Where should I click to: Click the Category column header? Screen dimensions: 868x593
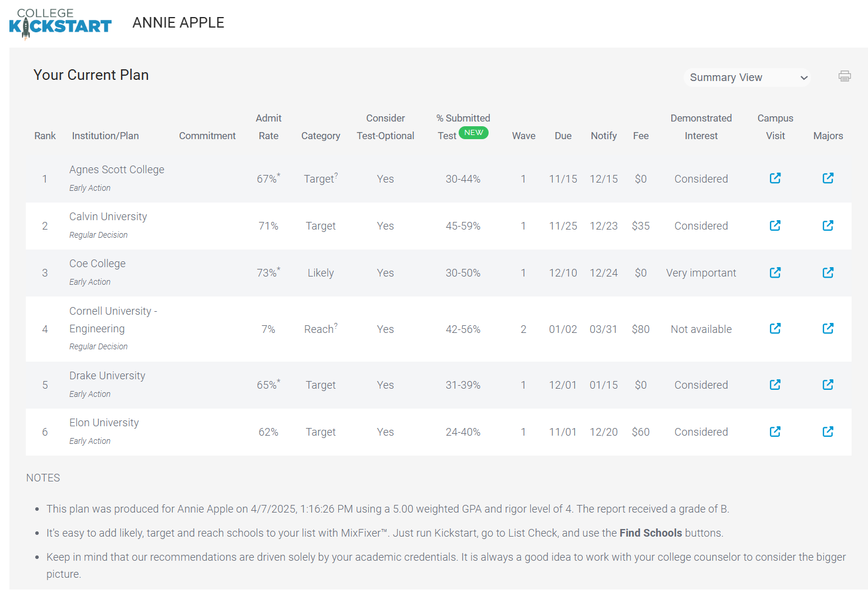click(x=321, y=136)
